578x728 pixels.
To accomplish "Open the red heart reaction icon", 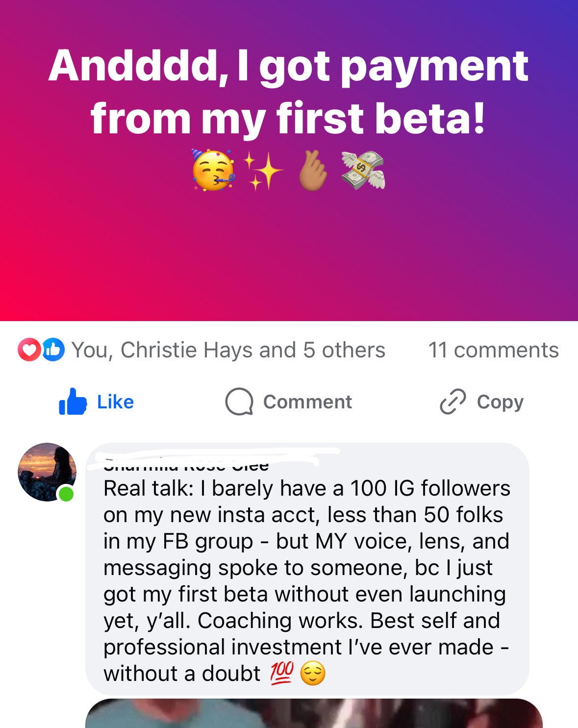I will 29,350.
